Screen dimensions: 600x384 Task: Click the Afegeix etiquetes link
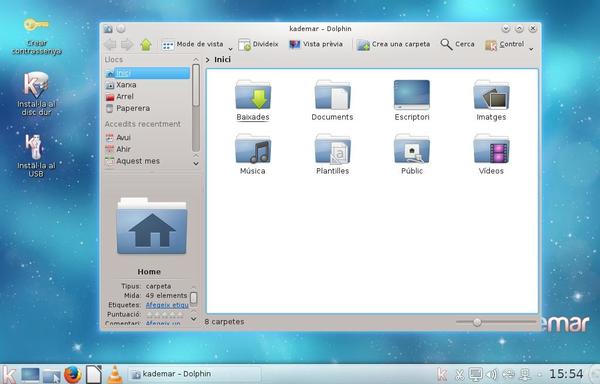[x=167, y=305]
